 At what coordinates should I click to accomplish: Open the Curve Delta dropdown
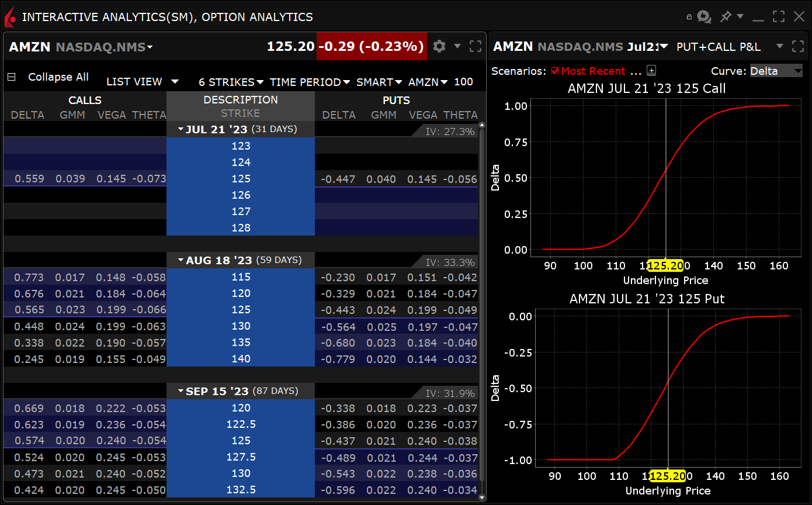pyautogui.click(x=776, y=71)
